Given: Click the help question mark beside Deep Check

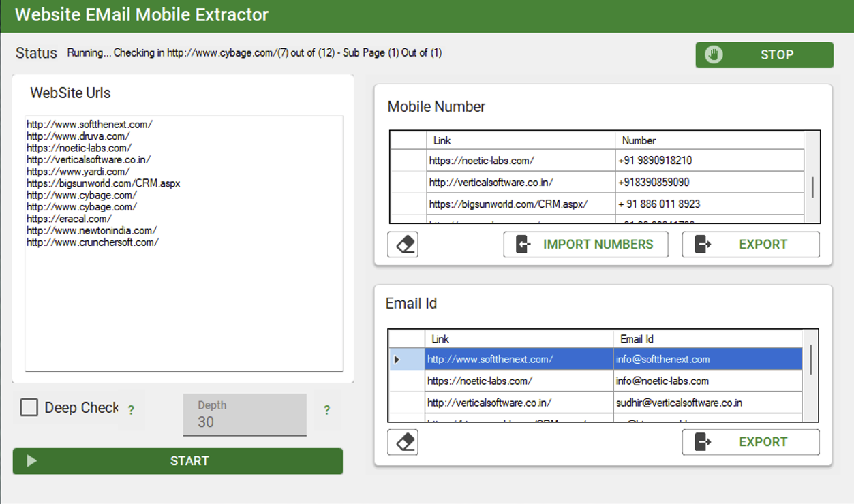Looking at the screenshot, I should click(x=131, y=410).
